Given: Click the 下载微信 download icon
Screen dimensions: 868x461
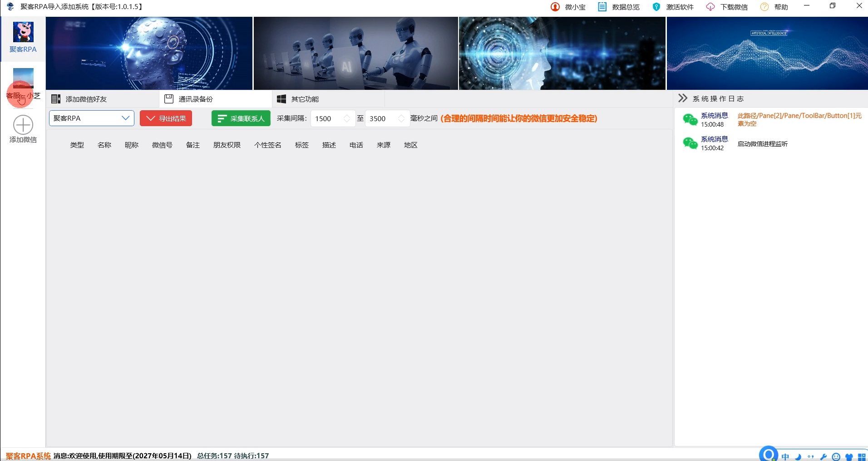Looking at the screenshot, I should 710,6.
